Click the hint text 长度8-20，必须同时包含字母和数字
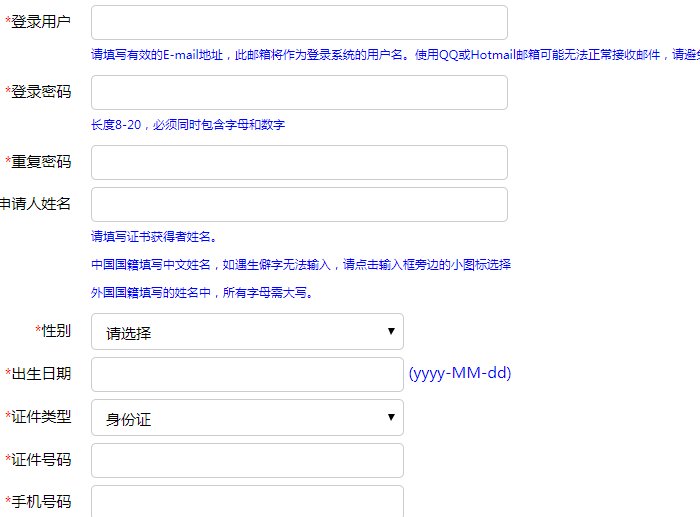 pos(188,125)
